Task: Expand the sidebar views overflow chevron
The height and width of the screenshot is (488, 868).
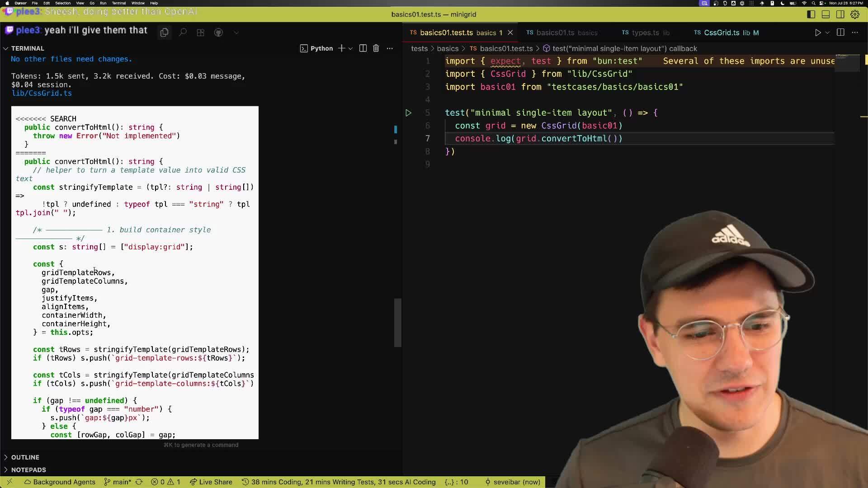Action: tap(236, 33)
